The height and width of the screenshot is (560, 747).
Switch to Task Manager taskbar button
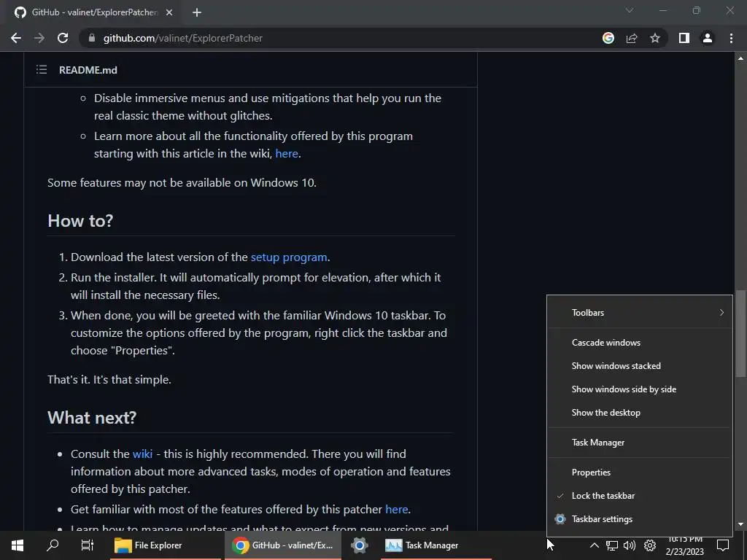436,545
